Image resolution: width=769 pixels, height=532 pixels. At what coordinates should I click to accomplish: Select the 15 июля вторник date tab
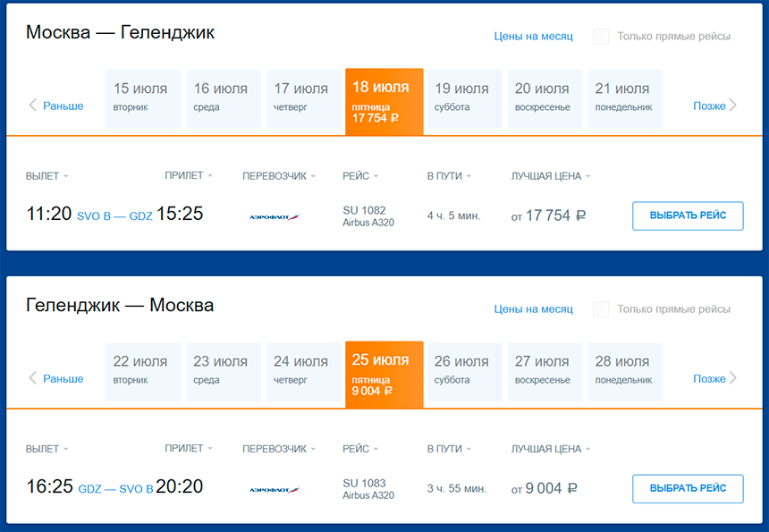[140, 97]
